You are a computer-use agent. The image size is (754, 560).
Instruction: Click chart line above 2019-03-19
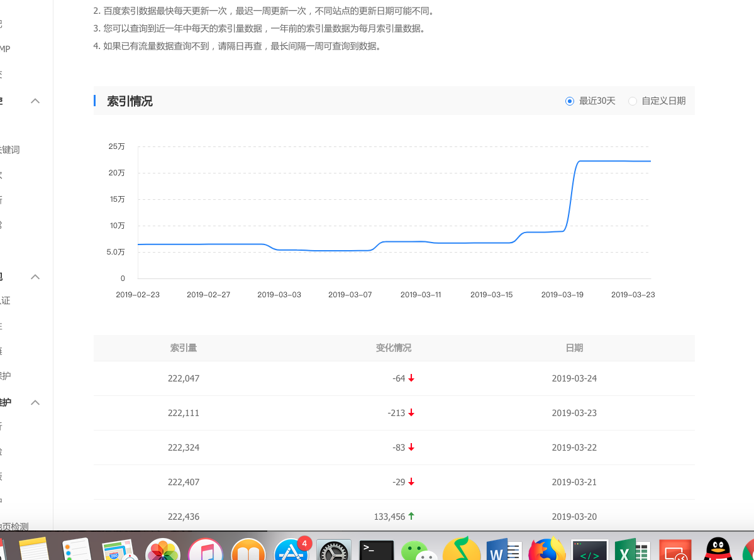[x=563, y=231]
